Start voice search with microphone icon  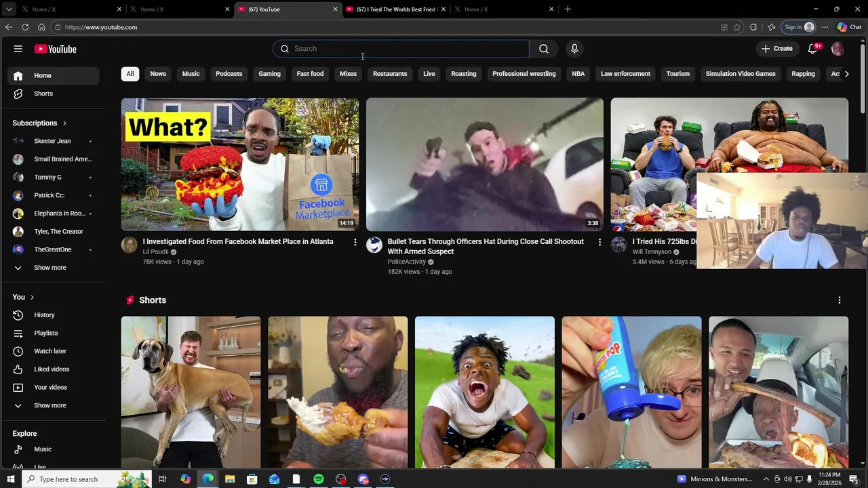574,49
